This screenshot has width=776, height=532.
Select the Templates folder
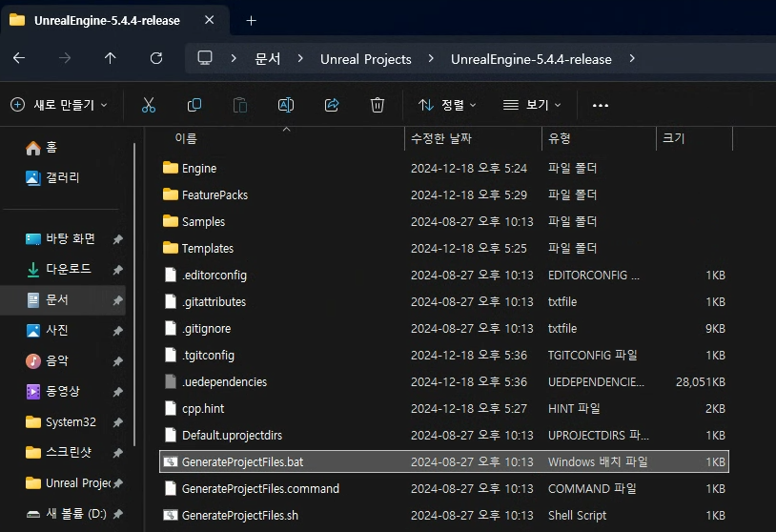(444, 249)
